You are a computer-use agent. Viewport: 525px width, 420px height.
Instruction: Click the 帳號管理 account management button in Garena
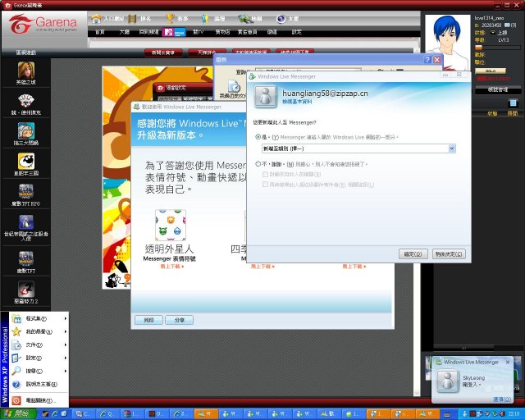[498, 89]
